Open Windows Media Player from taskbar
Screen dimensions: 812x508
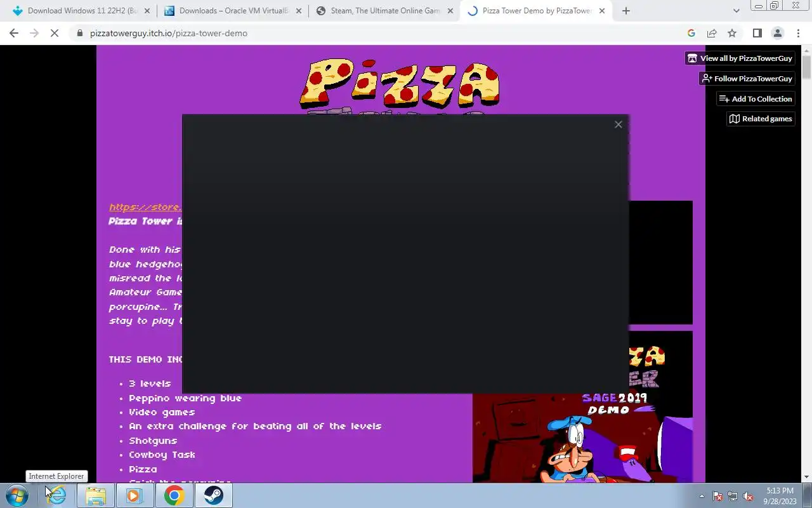pyautogui.click(x=134, y=495)
